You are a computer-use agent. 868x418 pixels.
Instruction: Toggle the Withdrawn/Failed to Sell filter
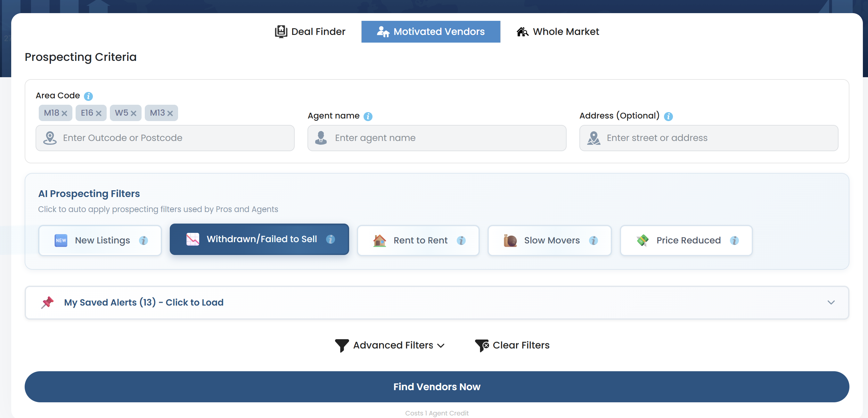pos(259,239)
